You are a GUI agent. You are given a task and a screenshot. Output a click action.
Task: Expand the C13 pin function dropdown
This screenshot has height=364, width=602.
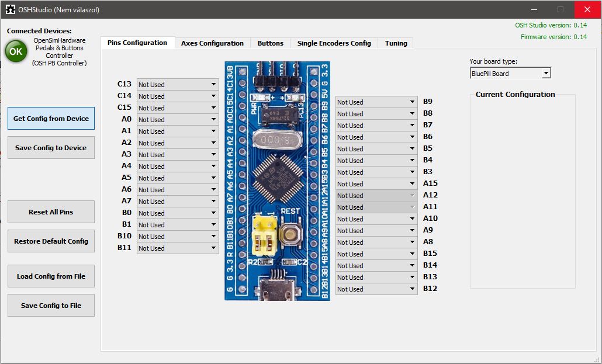(x=178, y=85)
